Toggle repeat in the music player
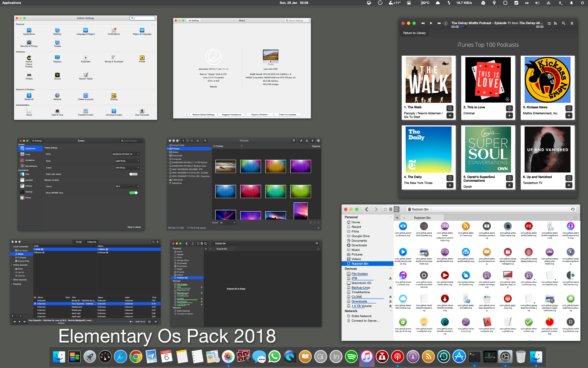This screenshot has width=588, height=368. tap(150, 322)
